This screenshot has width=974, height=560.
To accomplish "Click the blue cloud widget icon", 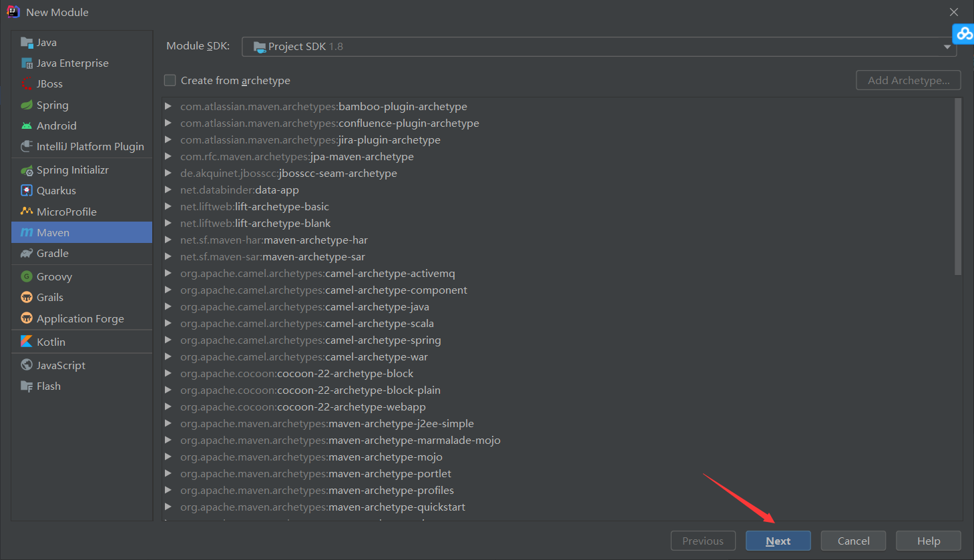I will click(x=964, y=33).
